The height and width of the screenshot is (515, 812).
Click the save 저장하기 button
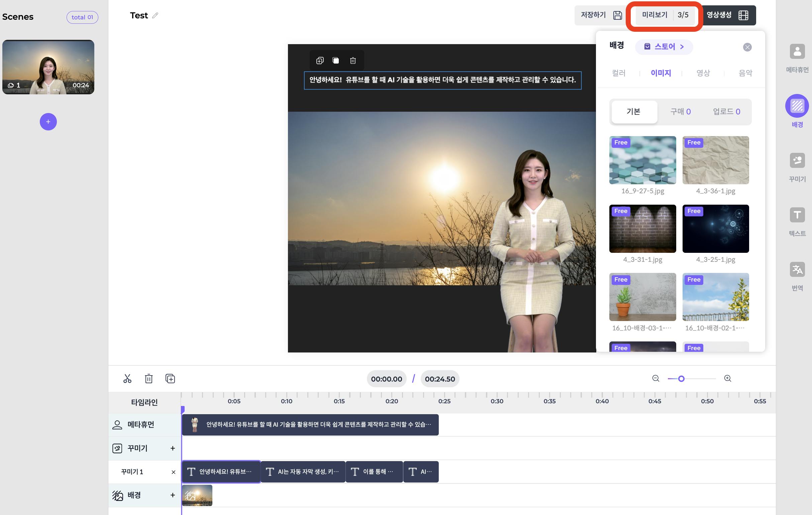point(601,15)
